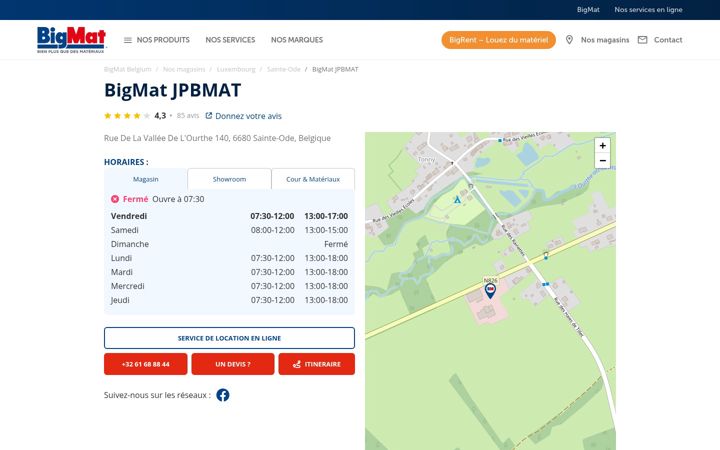Go to BigMat Belgium breadcrumb

[x=128, y=69]
